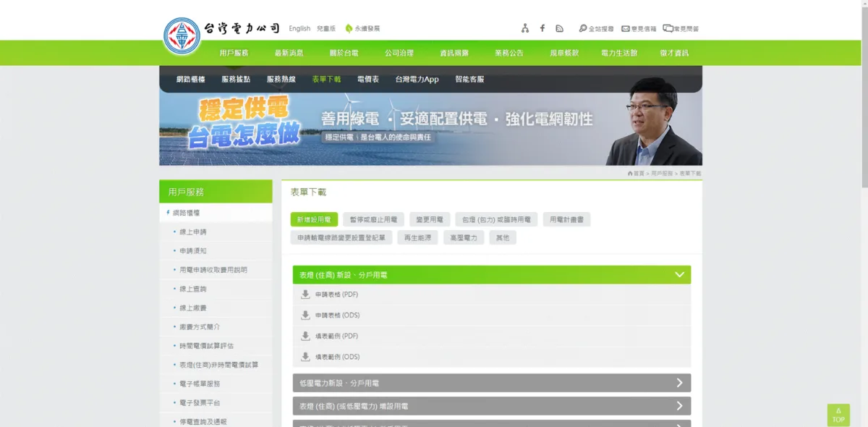
Task: Open 電子帳單服務 in sidebar
Action: coord(200,384)
